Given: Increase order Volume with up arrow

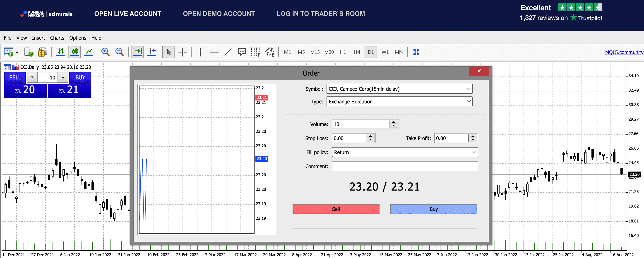Looking at the screenshot, I should coord(394,122).
